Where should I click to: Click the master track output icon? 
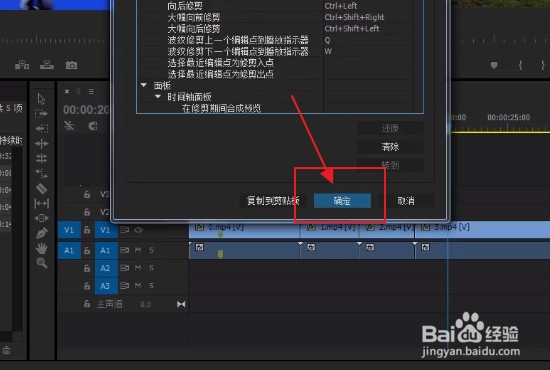181,304
